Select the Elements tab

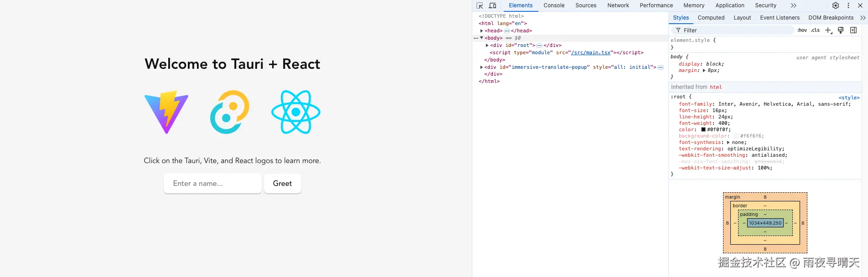521,5
